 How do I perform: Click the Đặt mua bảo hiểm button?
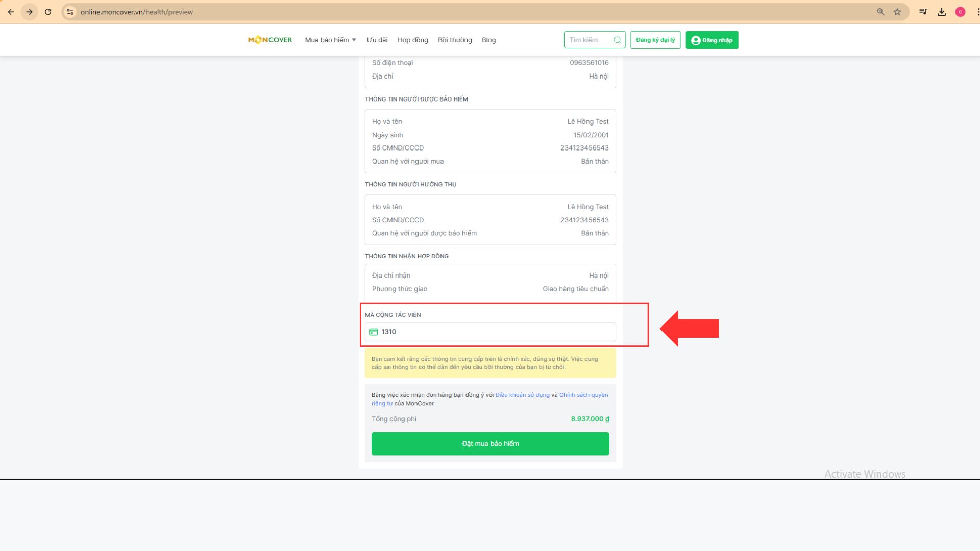[490, 444]
